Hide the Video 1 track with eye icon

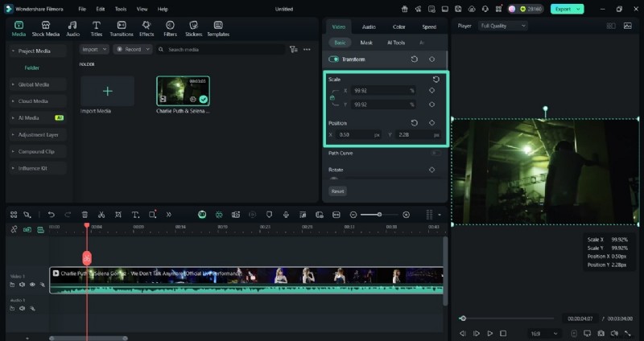(x=32, y=285)
